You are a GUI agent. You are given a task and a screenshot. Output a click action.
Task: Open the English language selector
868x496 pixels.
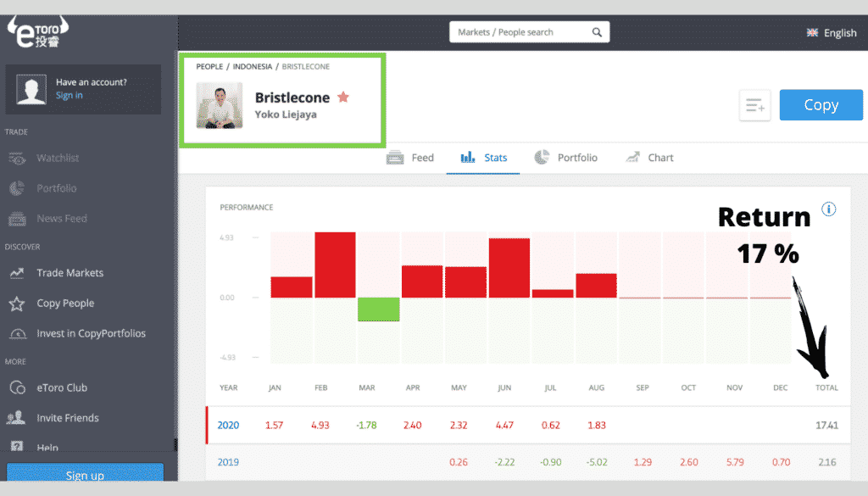coord(830,32)
